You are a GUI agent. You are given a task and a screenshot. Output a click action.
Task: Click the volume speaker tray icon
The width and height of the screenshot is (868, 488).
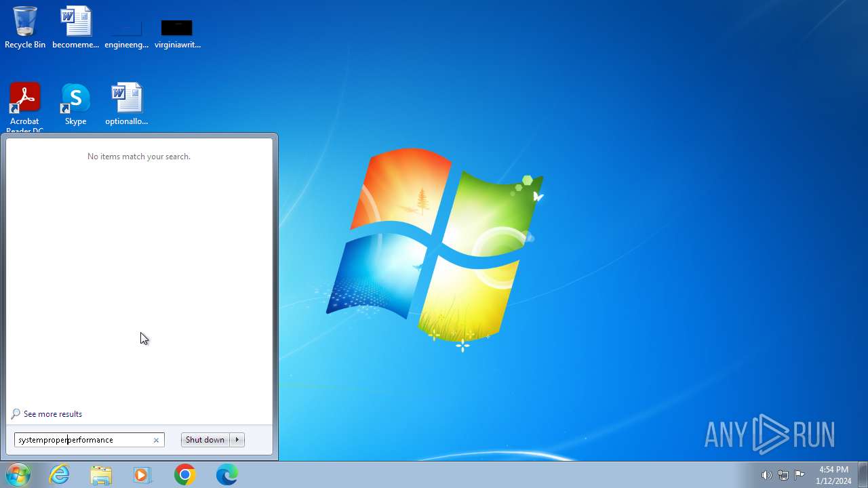click(766, 475)
